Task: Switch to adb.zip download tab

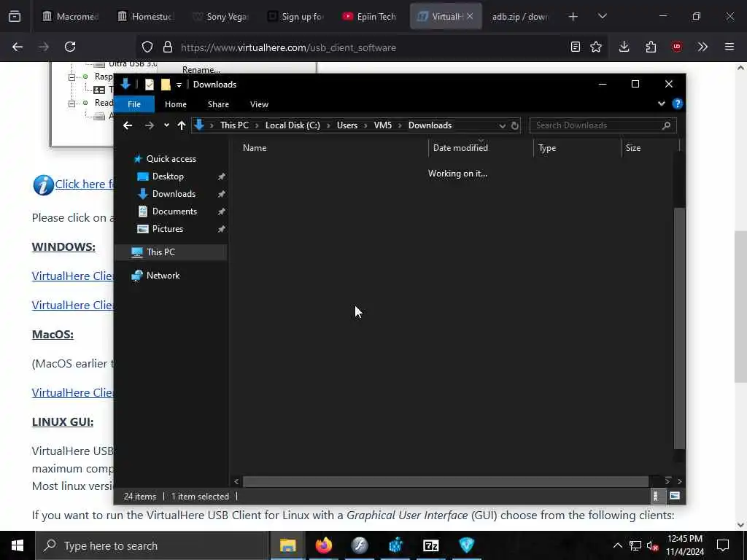Action: point(520,17)
